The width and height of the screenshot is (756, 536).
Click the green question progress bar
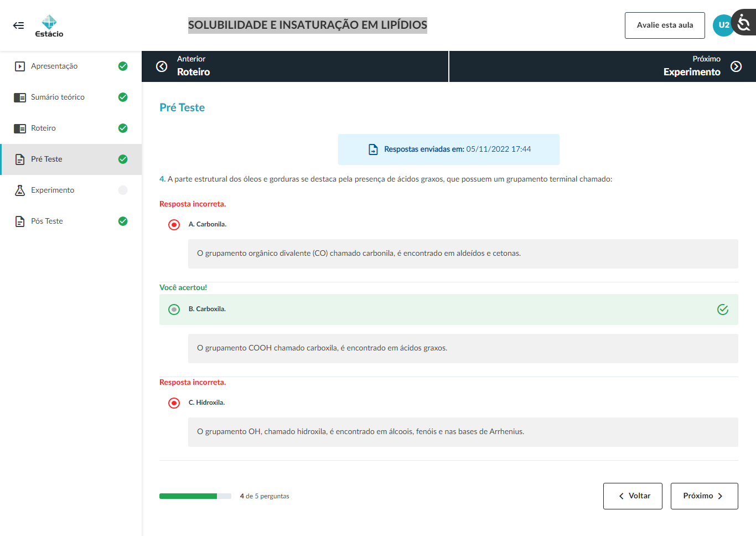click(188, 496)
